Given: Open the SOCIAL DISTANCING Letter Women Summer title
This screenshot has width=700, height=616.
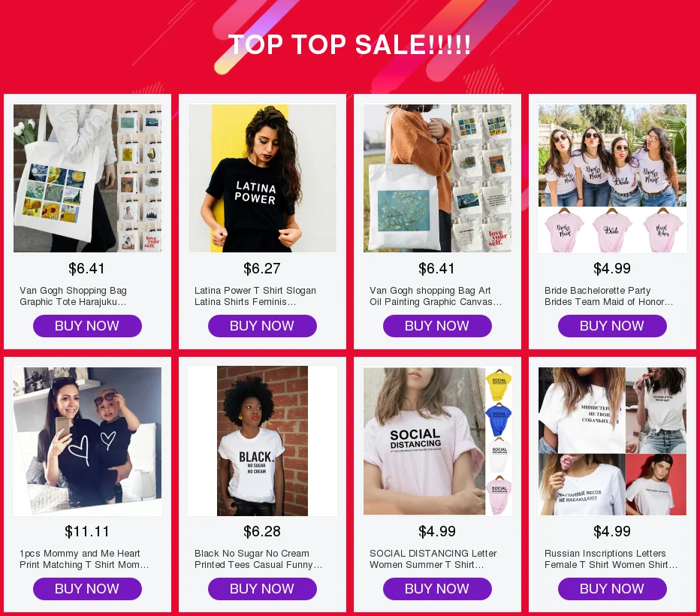Looking at the screenshot, I should pyautogui.click(x=433, y=559).
